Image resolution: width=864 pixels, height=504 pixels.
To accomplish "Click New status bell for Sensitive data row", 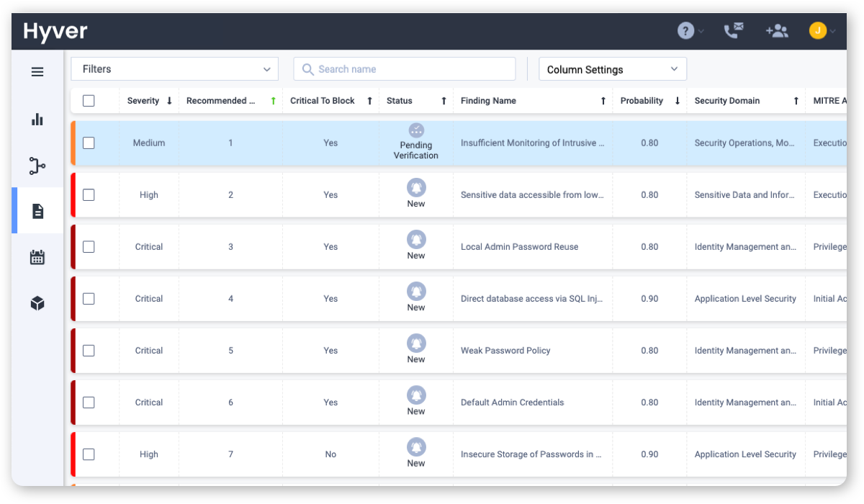I will [x=416, y=188].
